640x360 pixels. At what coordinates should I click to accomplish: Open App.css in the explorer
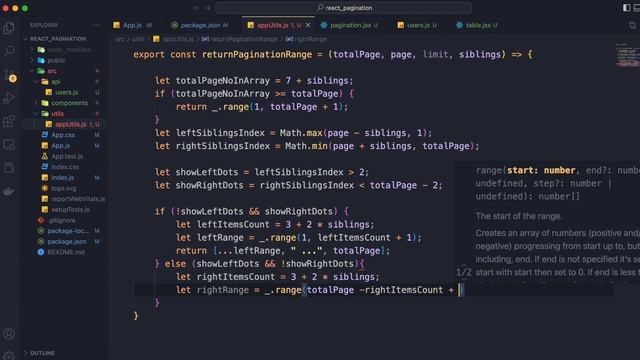pyautogui.click(x=63, y=135)
